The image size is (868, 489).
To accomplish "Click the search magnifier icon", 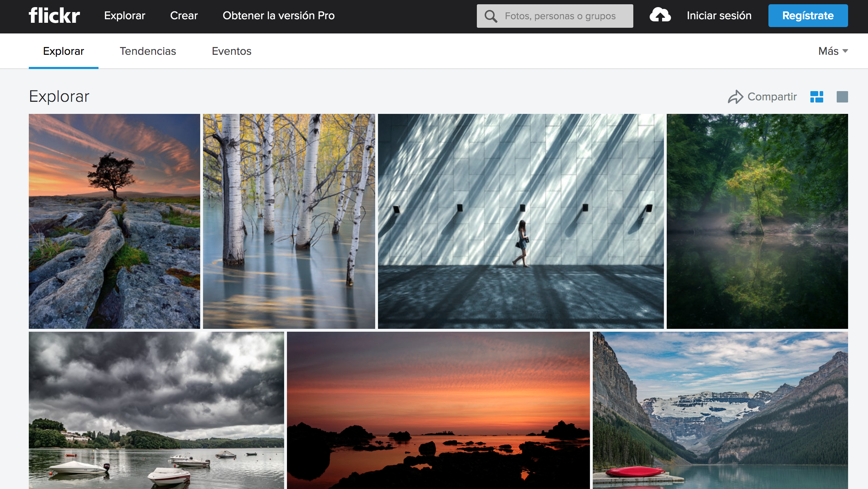I will click(491, 16).
